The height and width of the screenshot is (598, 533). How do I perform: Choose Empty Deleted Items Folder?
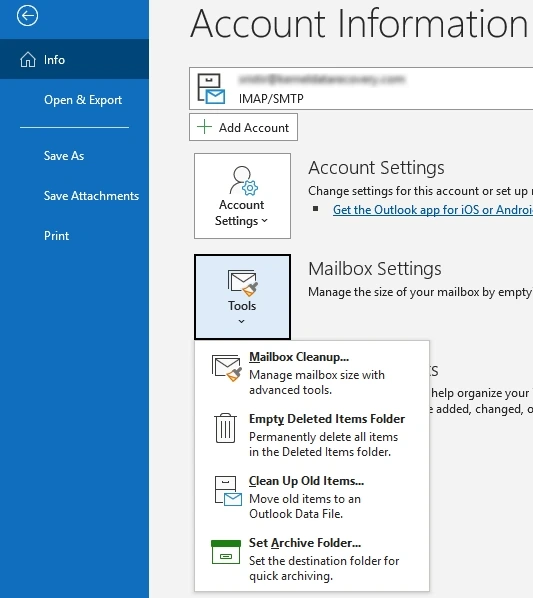pyautogui.click(x=312, y=435)
